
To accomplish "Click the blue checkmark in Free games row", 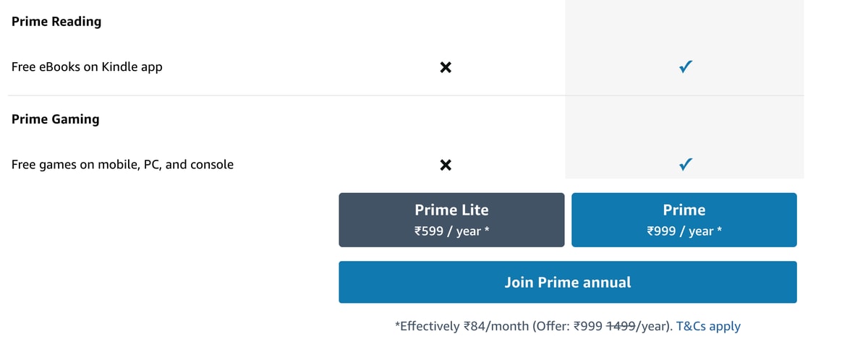I will tap(686, 165).
